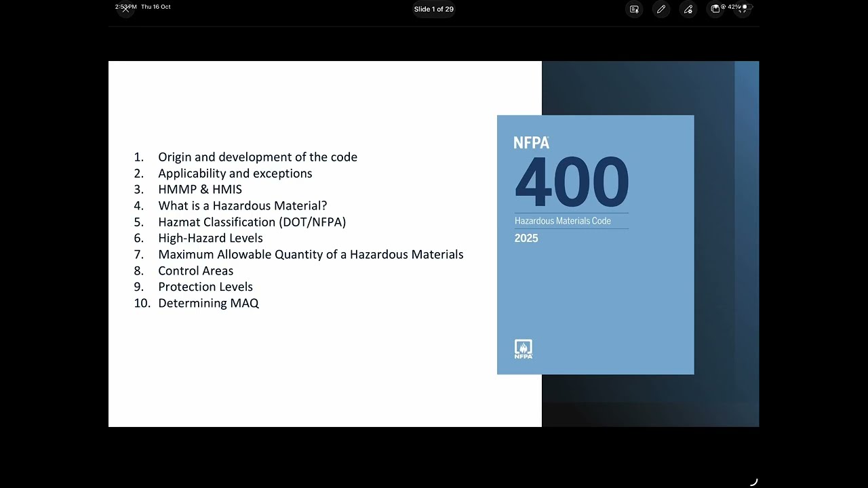Click 'Origin and development of the code'
The image size is (868, 488).
click(x=258, y=157)
